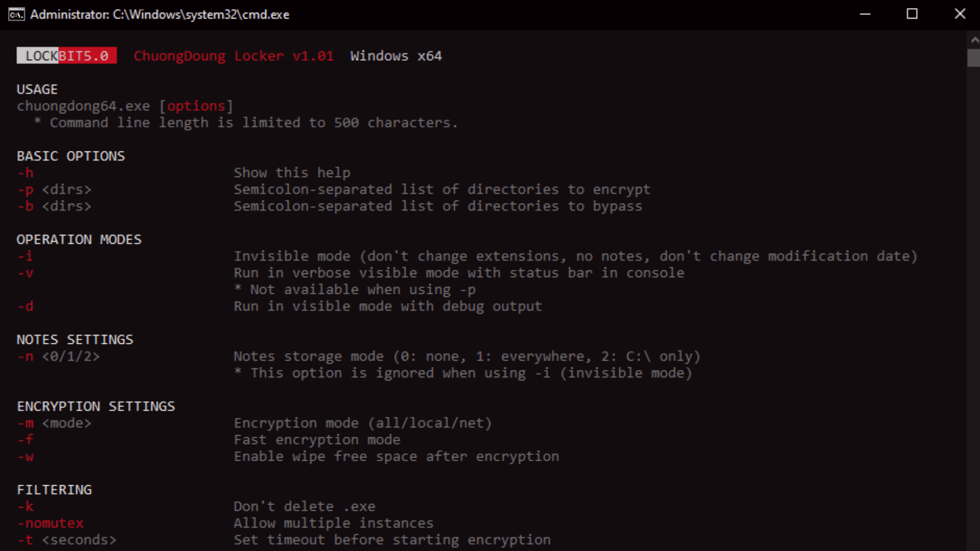The image size is (980, 551).
Task: Select the -n notes storage mode option
Action: (58, 357)
